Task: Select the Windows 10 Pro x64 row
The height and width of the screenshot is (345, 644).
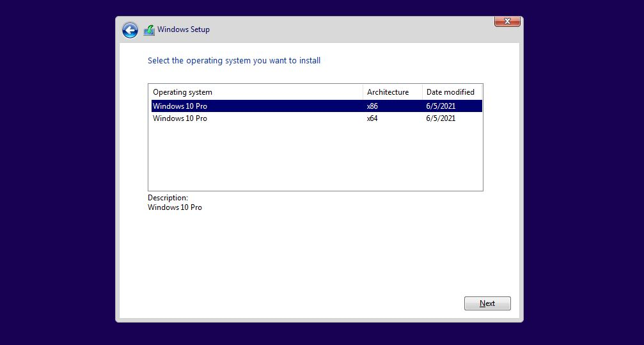Action: (317, 118)
